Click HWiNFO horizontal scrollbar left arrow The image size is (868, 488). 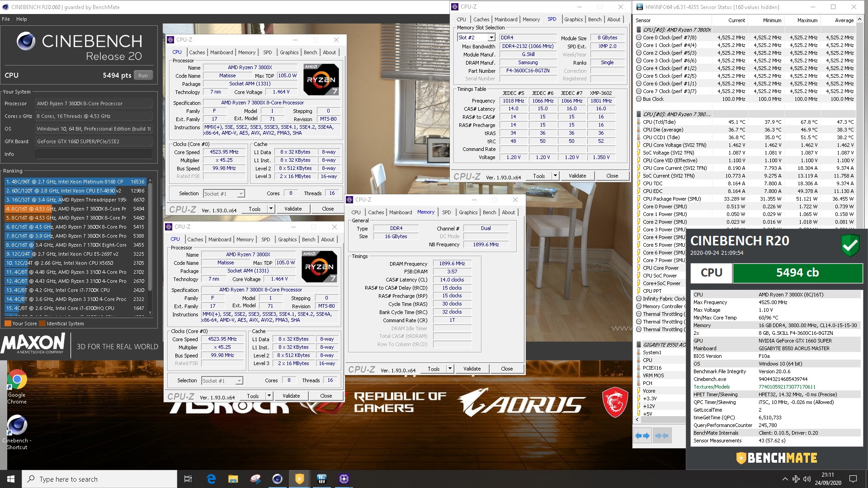coord(637,420)
